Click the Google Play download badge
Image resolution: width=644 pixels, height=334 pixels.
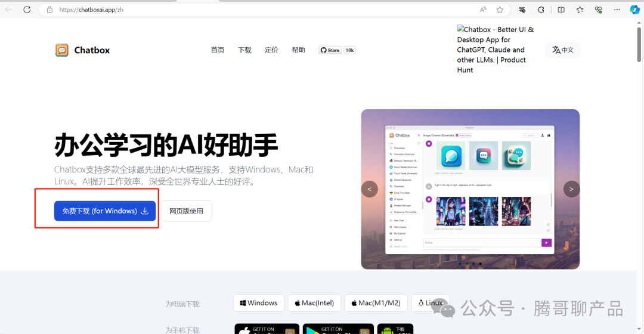[338, 329]
